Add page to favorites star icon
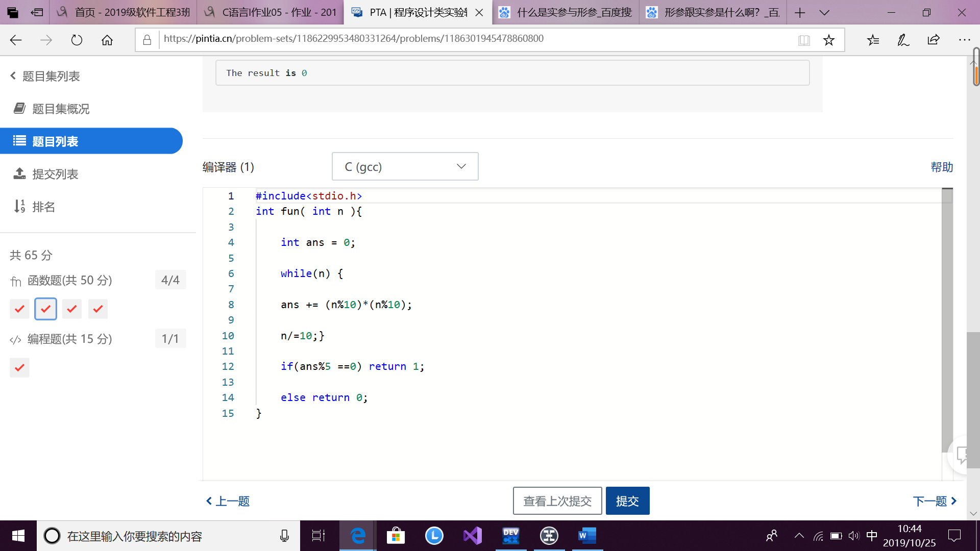This screenshot has height=551, width=980. click(828, 40)
